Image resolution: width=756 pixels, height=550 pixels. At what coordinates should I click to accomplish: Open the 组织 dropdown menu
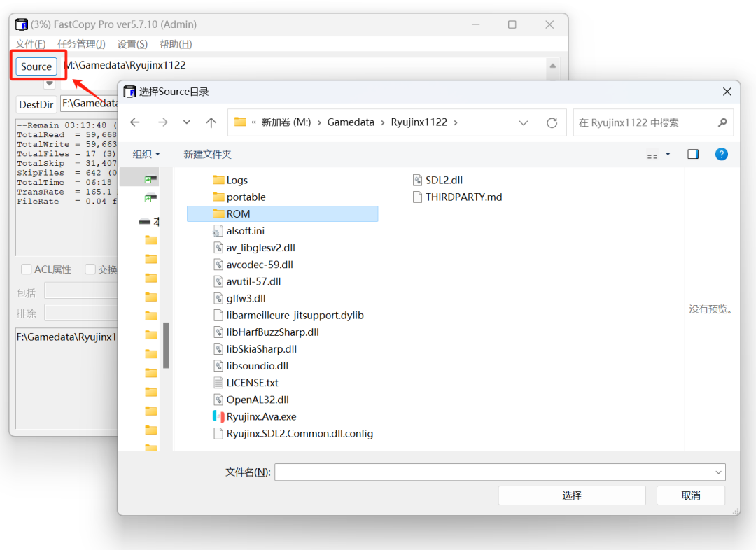(146, 154)
